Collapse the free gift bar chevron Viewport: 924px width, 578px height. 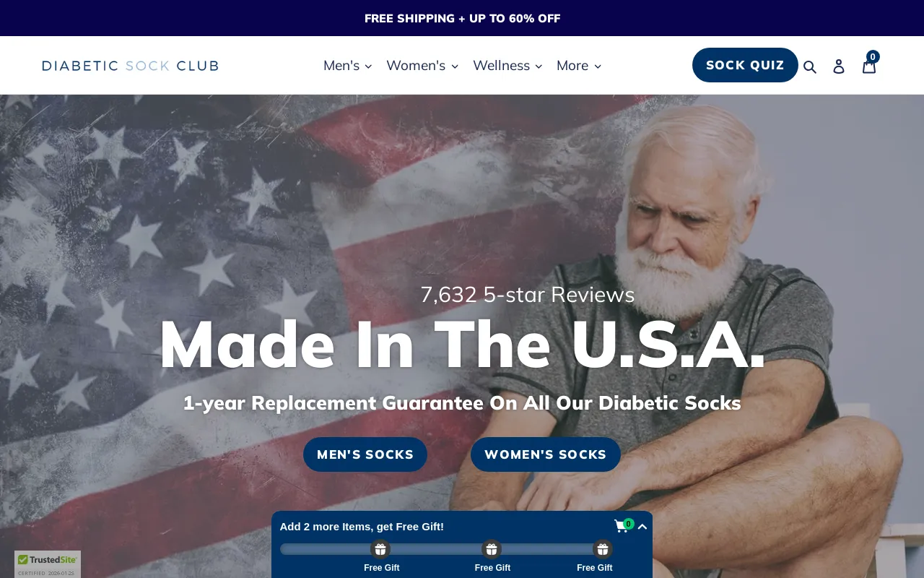click(x=642, y=527)
